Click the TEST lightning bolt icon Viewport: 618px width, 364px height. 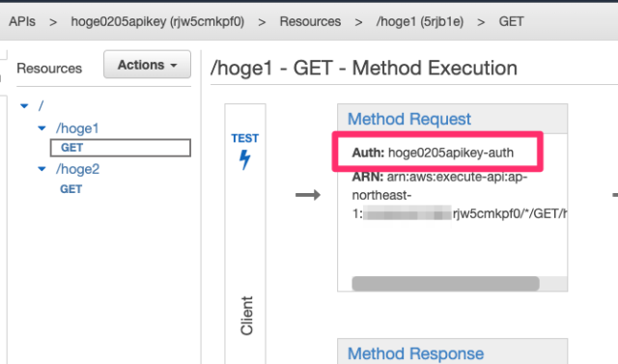coord(244,159)
